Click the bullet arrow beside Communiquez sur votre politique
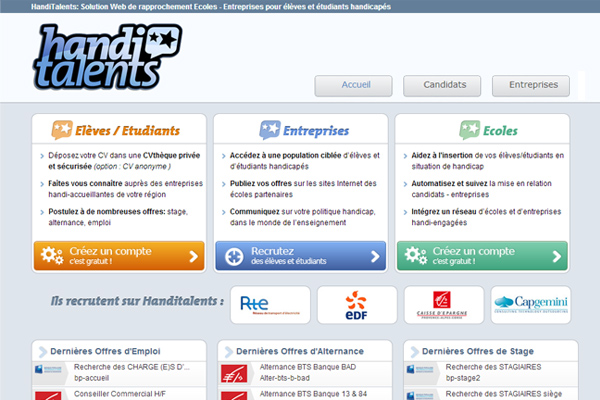Screen dimensions: 600x400 click(223, 212)
